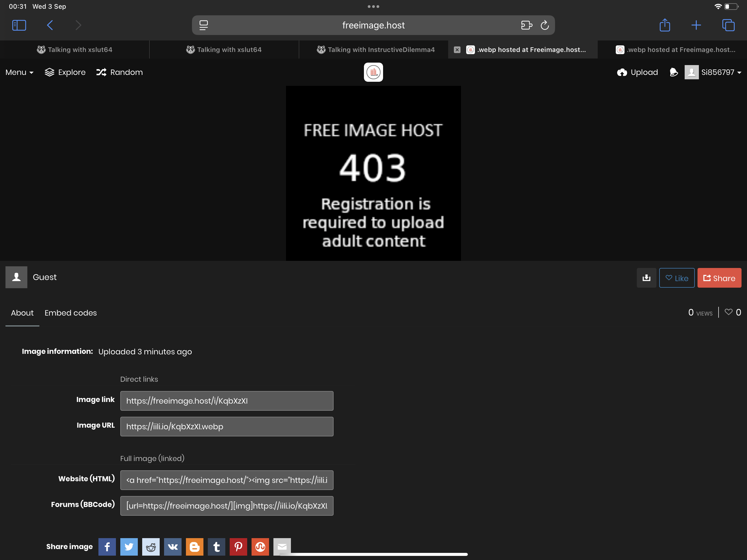747x560 pixels.
Task: Switch to first Talking with xslut64 tab
Action: [x=75, y=50]
